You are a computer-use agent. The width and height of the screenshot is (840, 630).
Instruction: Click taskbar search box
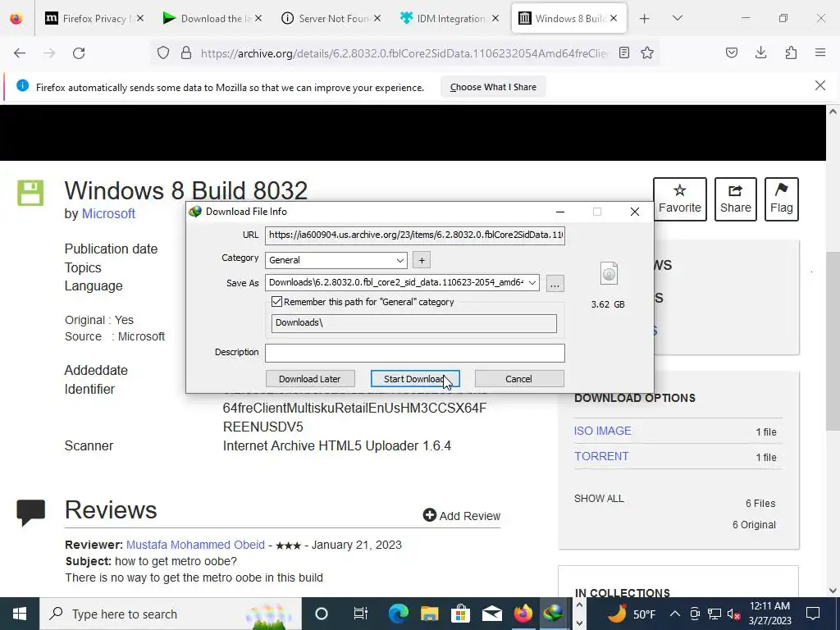(171, 614)
